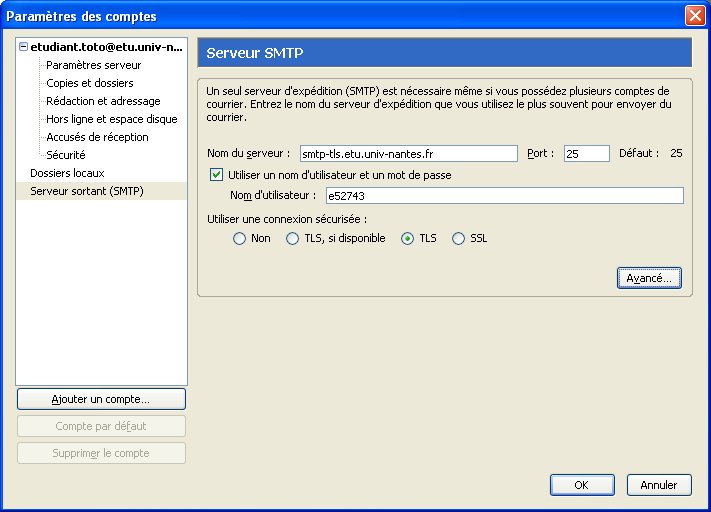Click the Port number field

pyautogui.click(x=586, y=154)
